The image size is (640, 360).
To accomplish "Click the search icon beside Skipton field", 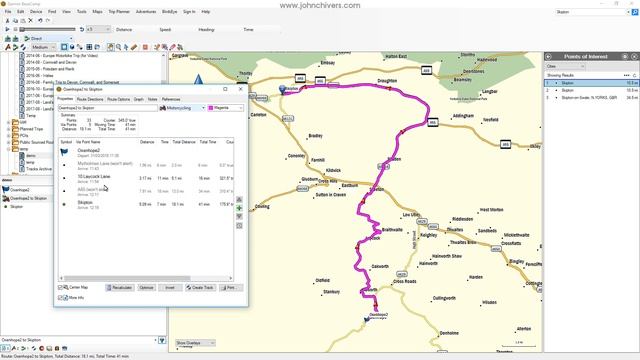I will (635, 12).
